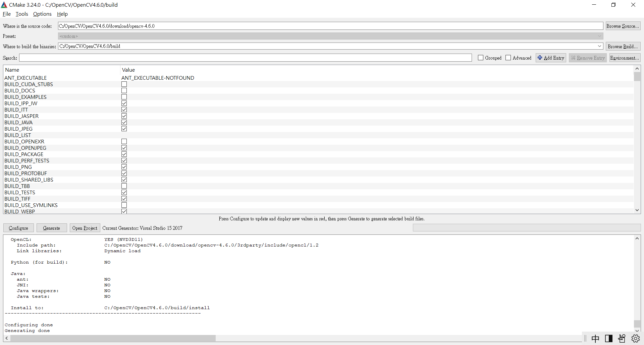This screenshot has width=644, height=345.
Task: Select the ANT_EXECUTABLE entry
Action: (25, 78)
